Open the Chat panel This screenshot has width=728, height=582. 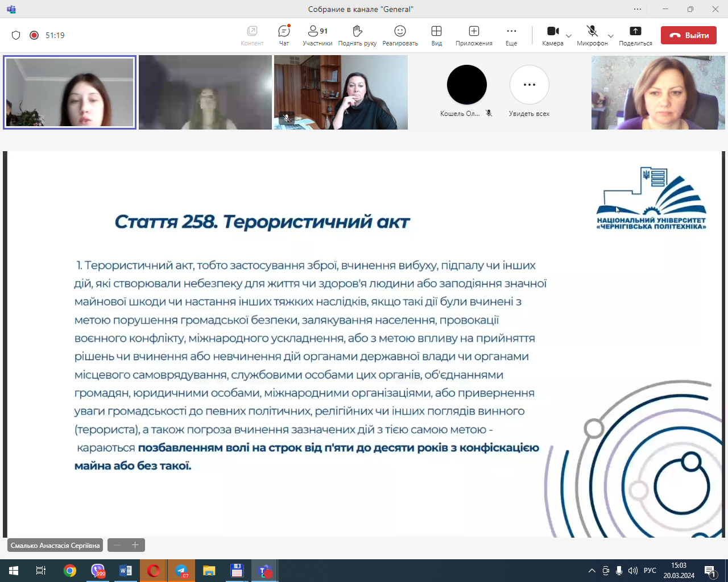coord(284,35)
